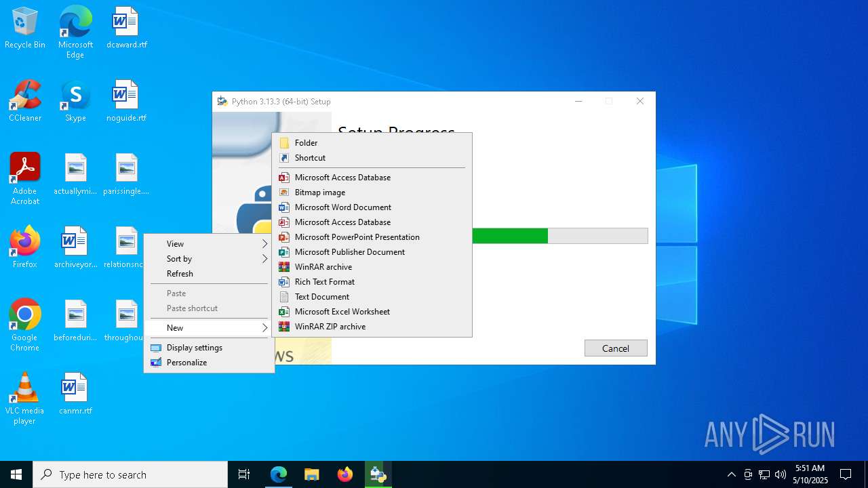The height and width of the screenshot is (488, 868).
Task: Create a new Bitmap image
Action: [x=372, y=192]
